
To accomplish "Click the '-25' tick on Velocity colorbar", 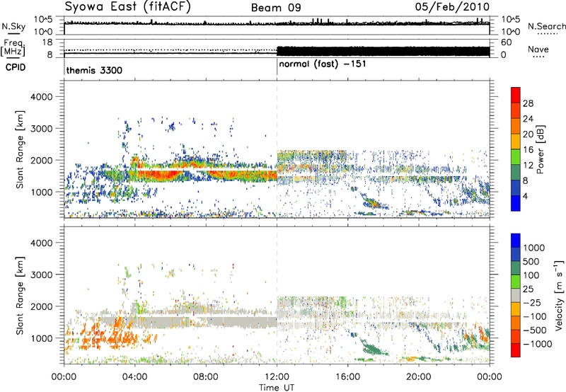I will [x=532, y=303].
